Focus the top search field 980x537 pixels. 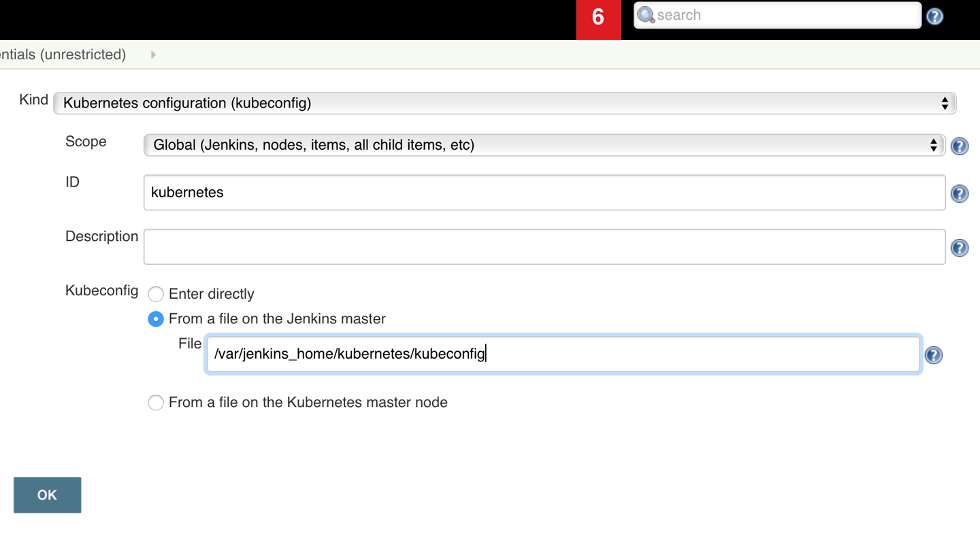[783, 15]
